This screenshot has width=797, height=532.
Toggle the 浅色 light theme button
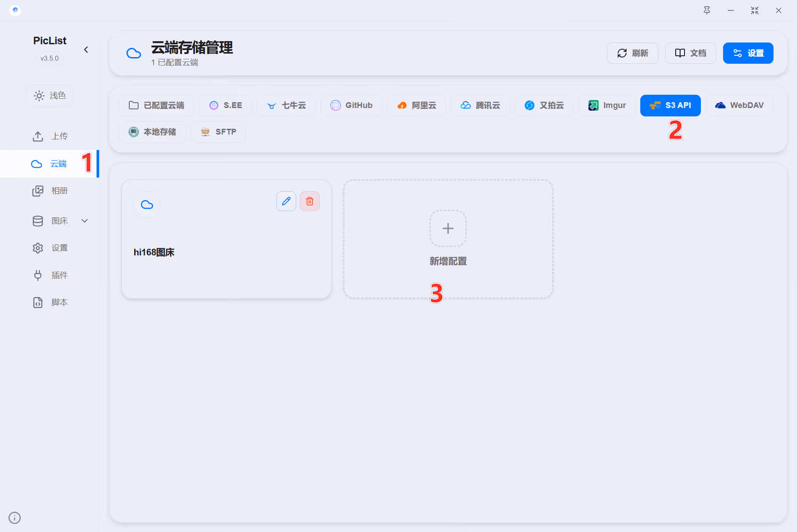click(x=50, y=96)
